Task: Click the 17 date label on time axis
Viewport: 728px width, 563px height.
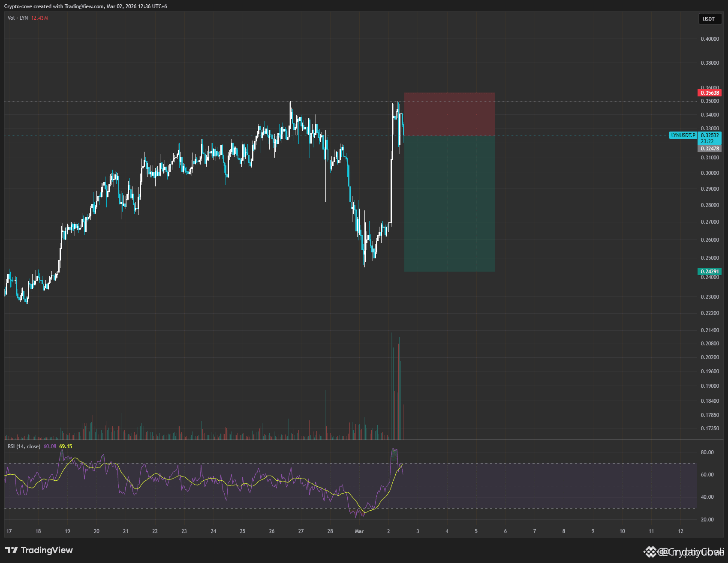Action: tap(9, 531)
